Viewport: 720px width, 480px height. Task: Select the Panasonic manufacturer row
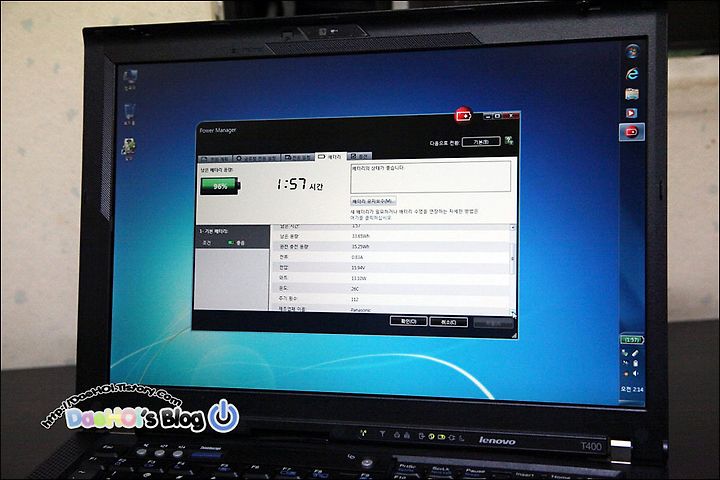coord(391,309)
